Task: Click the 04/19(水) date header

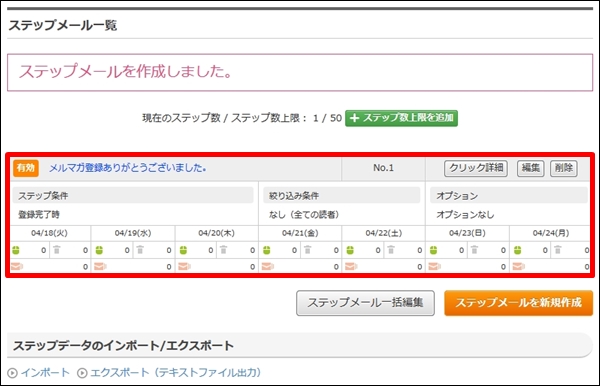Action: coord(133,233)
